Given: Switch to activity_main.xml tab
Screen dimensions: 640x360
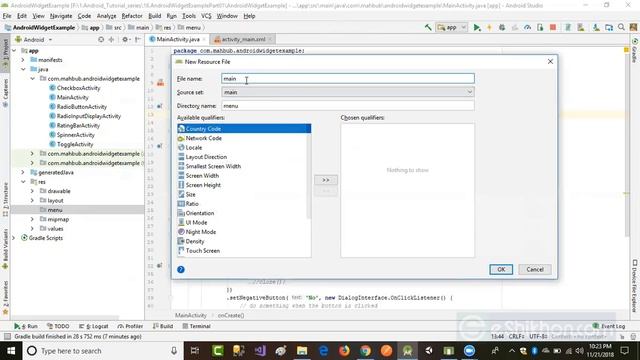Looking at the screenshot, I should 243,40.
